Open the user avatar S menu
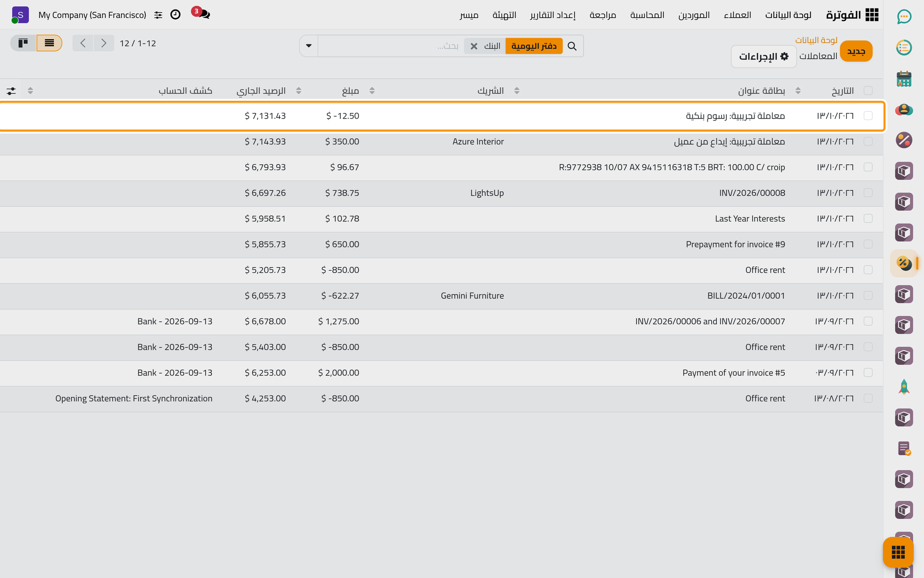 click(20, 15)
